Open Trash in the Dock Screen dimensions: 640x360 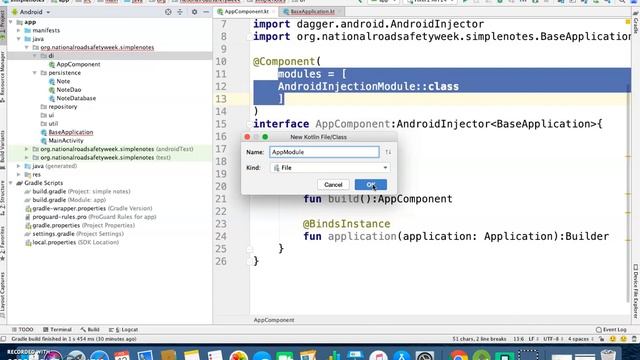tap(608, 354)
